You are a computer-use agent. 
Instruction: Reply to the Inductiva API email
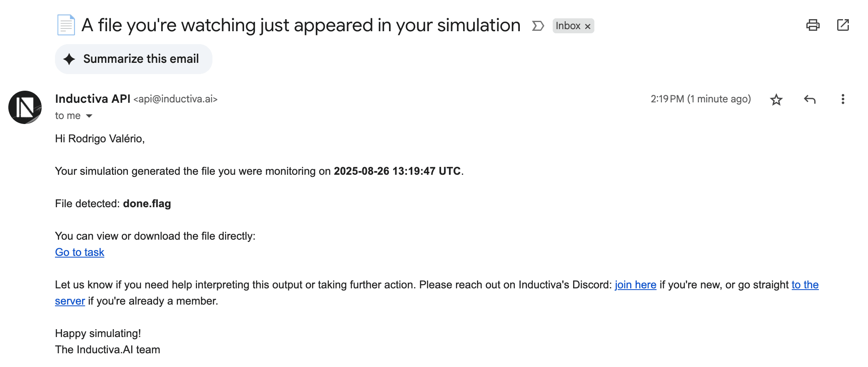pos(810,99)
